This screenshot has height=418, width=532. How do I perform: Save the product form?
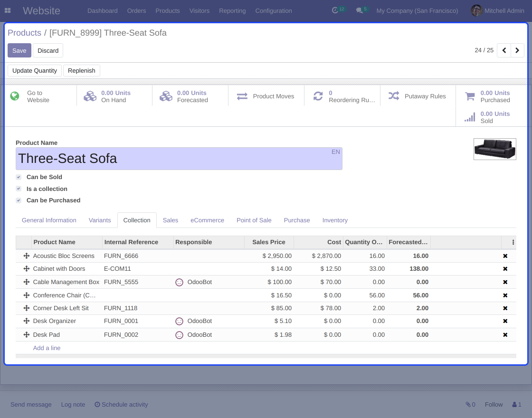pos(19,50)
